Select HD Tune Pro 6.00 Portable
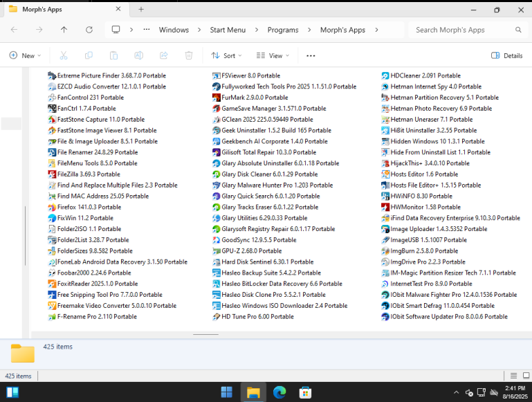Image resolution: width=532 pixels, height=402 pixels. click(x=253, y=317)
